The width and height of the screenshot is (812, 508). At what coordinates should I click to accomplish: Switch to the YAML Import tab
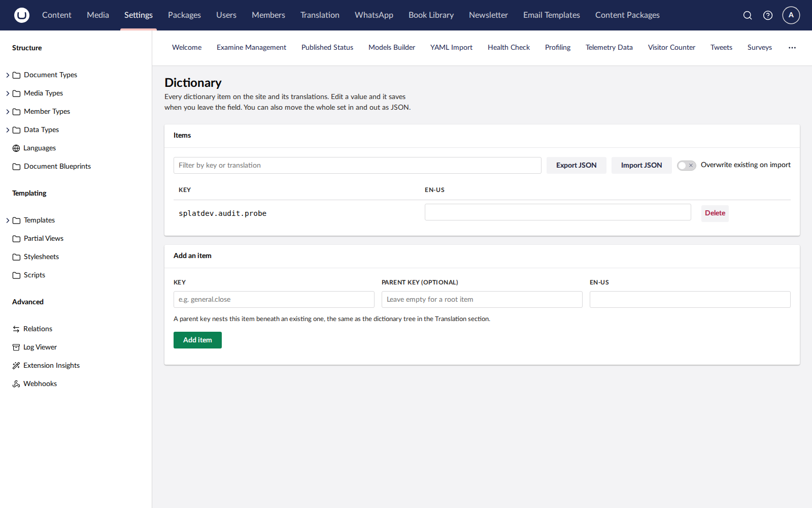click(x=451, y=48)
